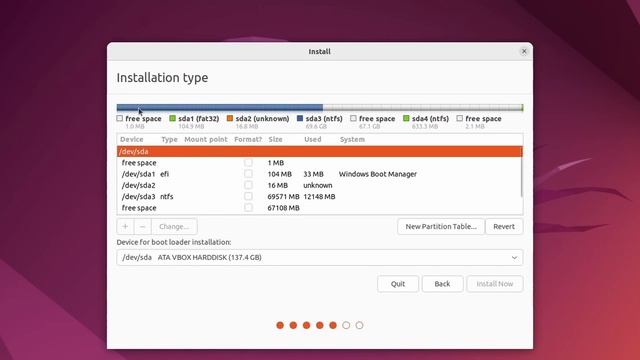Viewport: 640px width, 360px height.
Task: Toggle Format checkbox for /dev/sda1
Action: (x=248, y=174)
